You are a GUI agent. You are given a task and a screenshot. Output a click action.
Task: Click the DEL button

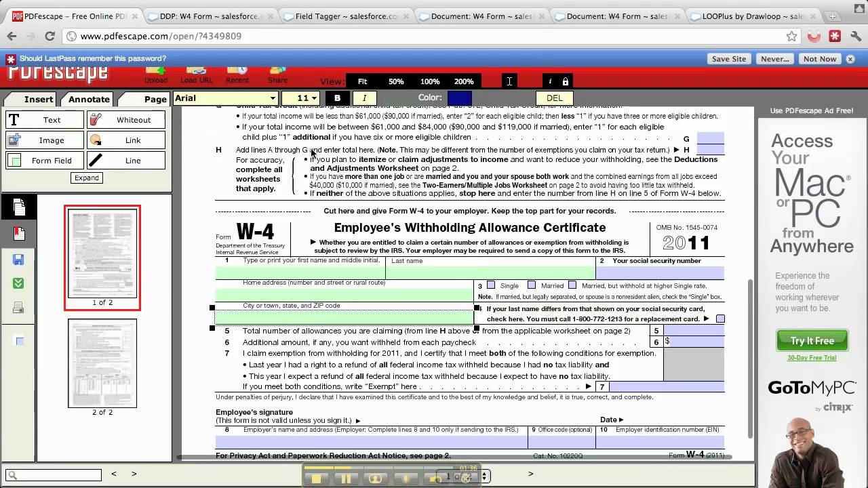coord(555,98)
